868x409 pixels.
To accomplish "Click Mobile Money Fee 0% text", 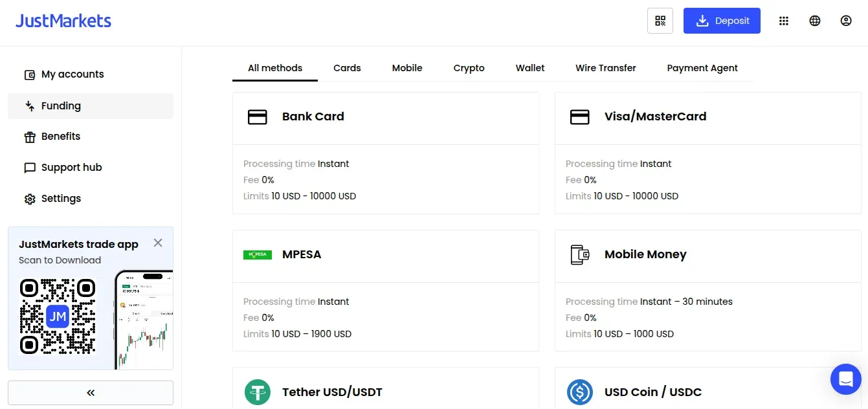I will [581, 318].
